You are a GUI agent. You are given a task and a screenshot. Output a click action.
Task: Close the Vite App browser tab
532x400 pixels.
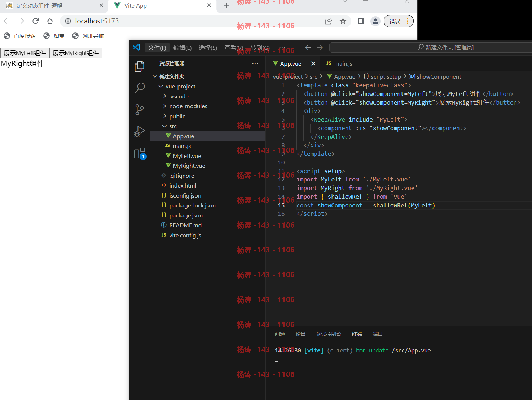pyautogui.click(x=209, y=5)
